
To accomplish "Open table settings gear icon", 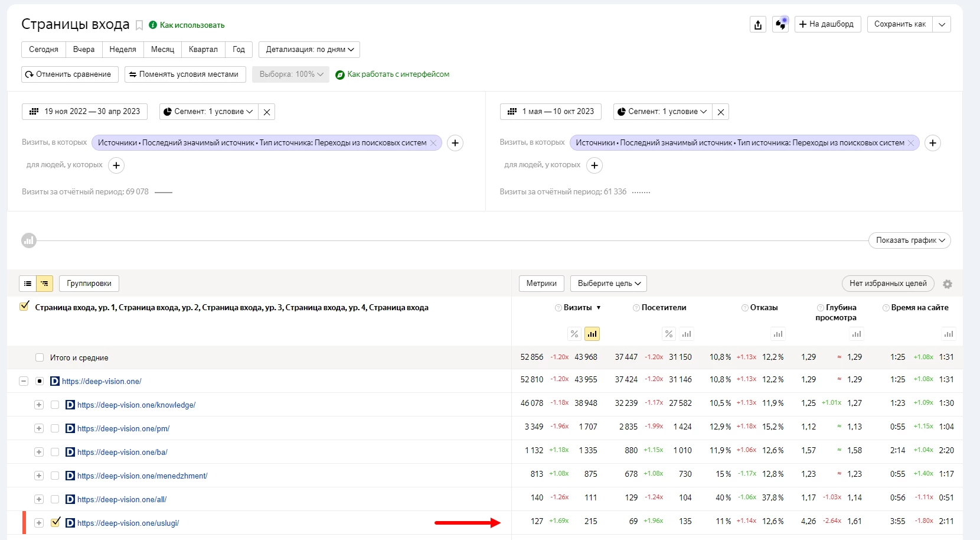I will [x=948, y=284].
